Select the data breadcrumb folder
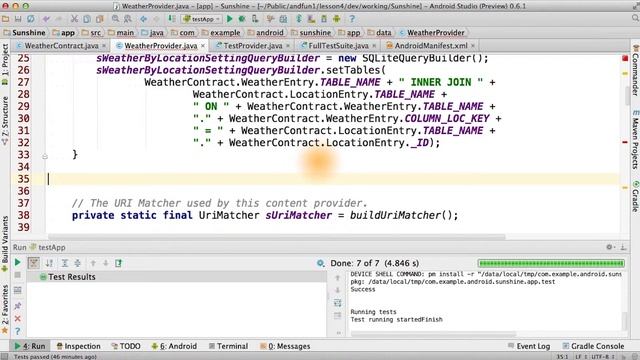The width and height of the screenshot is (640, 360). coord(379,32)
